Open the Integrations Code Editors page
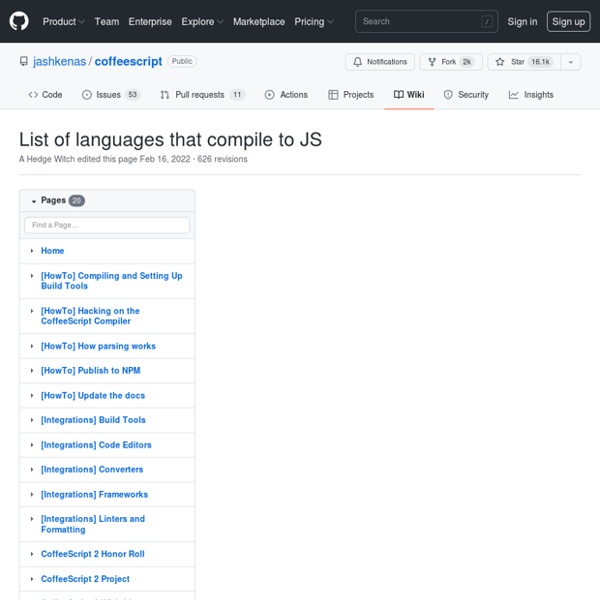This screenshot has height=600, width=600. 96,445
